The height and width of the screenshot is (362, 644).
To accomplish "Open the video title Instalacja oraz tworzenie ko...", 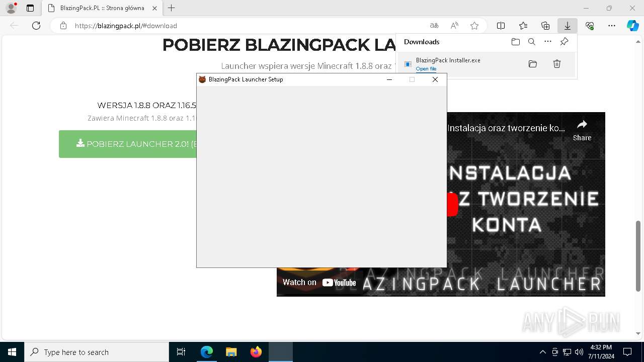I will pyautogui.click(x=506, y=128).
